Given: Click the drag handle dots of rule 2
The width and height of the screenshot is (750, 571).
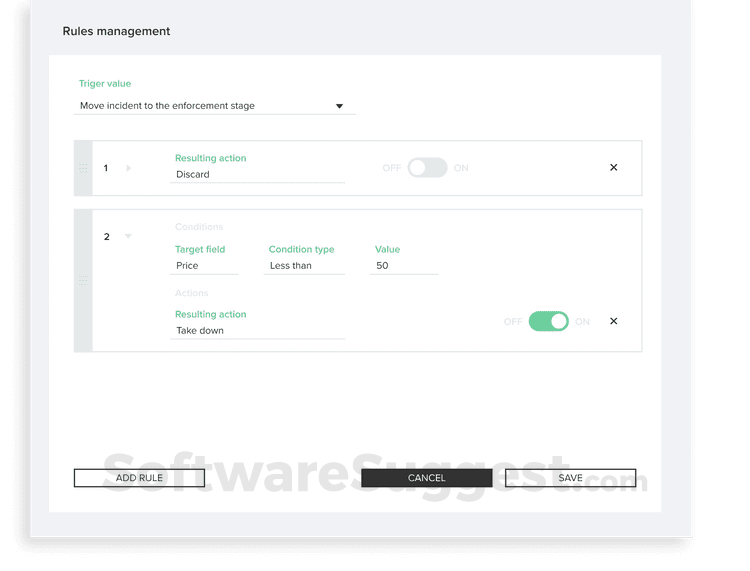Looking at the screenshot, I should click(x=83, y=280).
